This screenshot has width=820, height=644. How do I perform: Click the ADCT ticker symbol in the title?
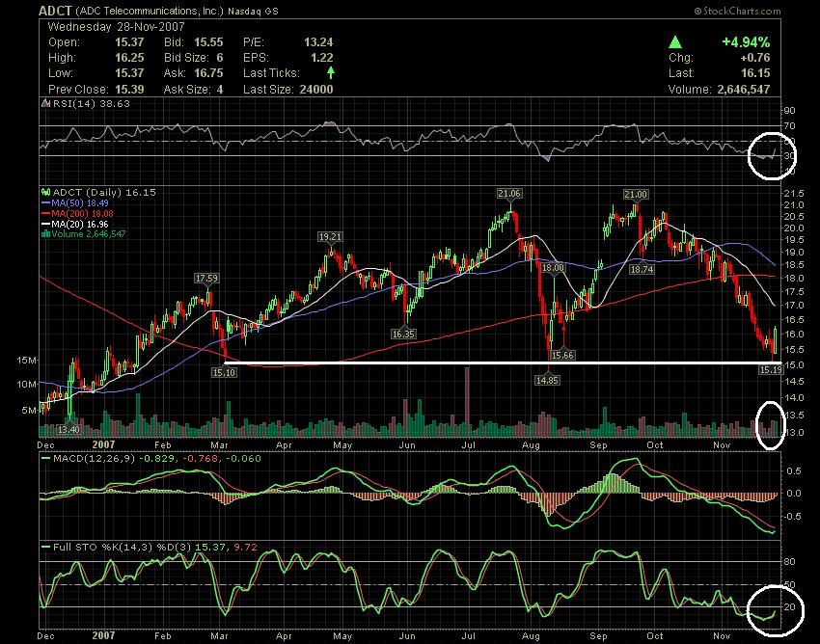56,11
